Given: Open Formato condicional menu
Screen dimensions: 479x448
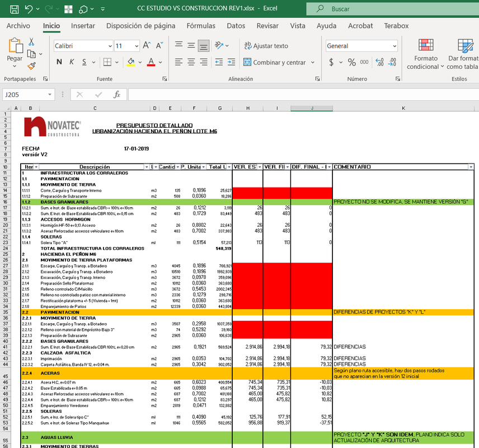Looking at the screenshot, I should (425, 54).
